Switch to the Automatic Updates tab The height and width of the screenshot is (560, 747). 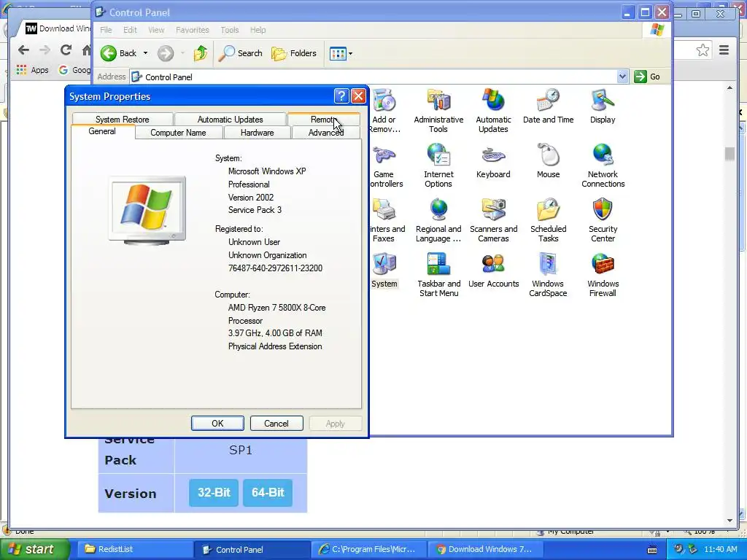230,119
